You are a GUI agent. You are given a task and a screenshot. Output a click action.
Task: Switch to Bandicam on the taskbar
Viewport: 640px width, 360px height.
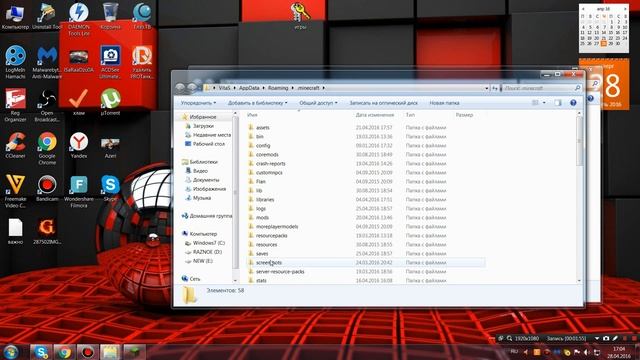pos(87,352)
